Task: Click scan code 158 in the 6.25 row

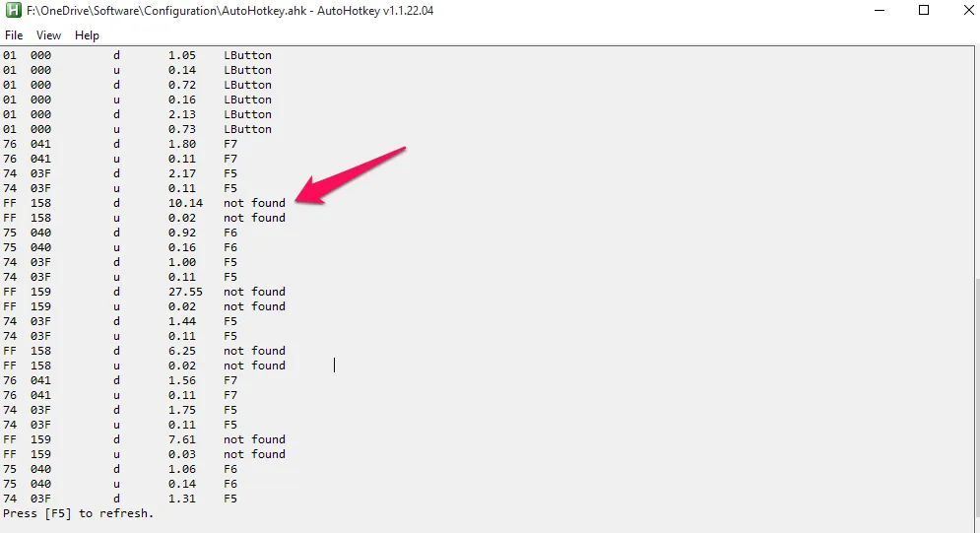Action: pos(40,351)
